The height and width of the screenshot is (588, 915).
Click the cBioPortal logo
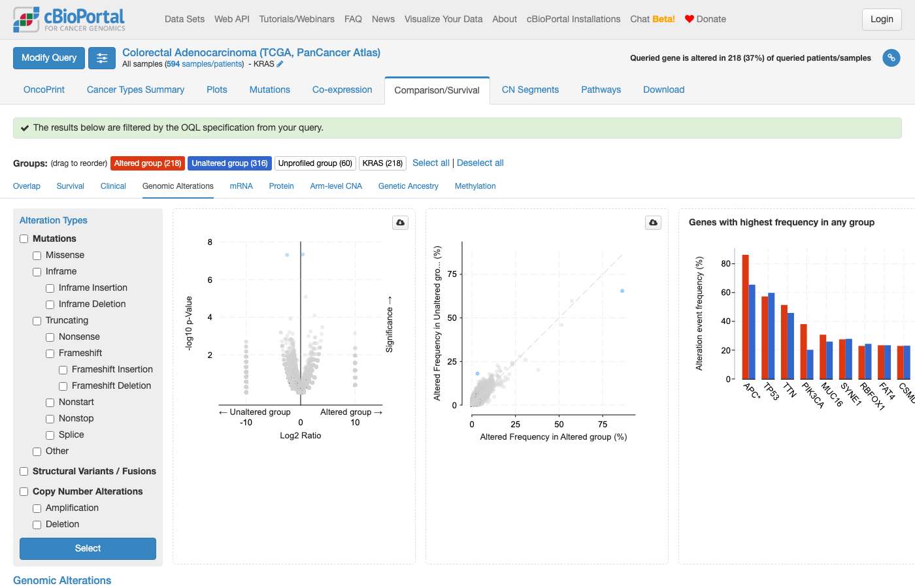click(x=69, y=20)
